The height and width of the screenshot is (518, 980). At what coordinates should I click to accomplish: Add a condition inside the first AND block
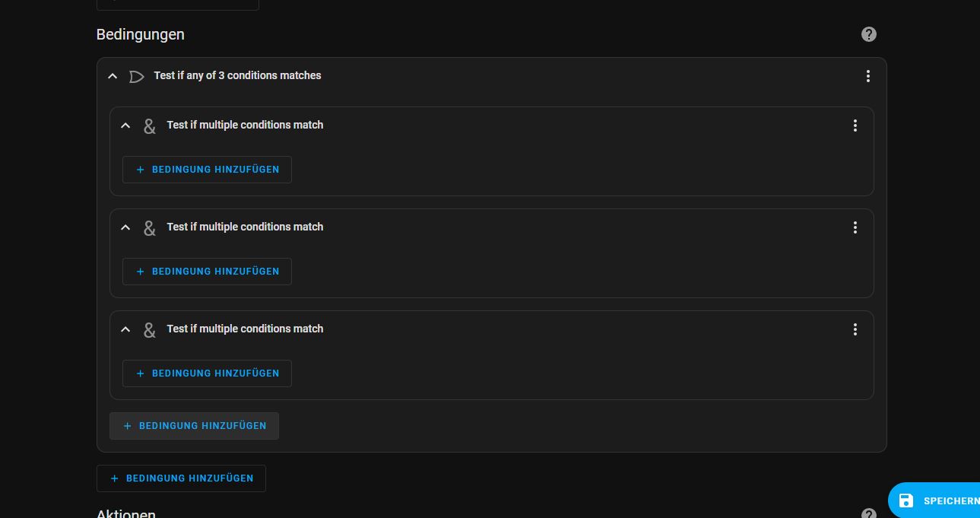coord(207,170)
